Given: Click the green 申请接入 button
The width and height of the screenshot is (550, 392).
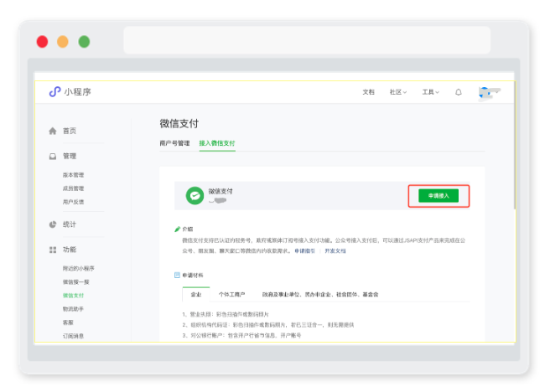Looking at the screenshot, I should [x=438, y=195].
